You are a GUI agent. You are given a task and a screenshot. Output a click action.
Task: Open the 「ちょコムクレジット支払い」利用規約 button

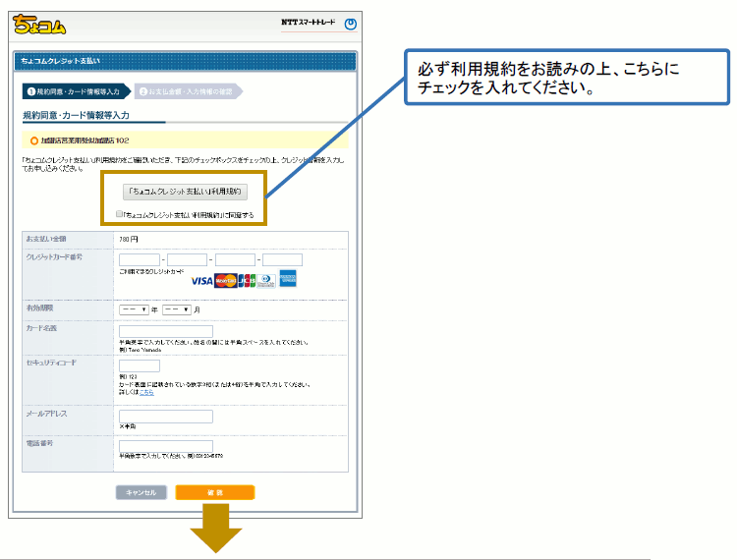pos(185,191)
